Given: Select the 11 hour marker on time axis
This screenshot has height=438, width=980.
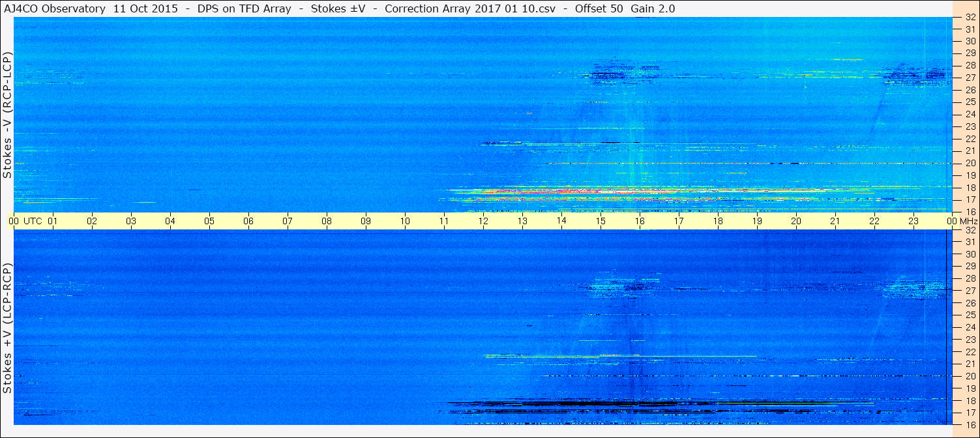Looking at the screenshot, I should pyautogui.click(x=444, y=221).
